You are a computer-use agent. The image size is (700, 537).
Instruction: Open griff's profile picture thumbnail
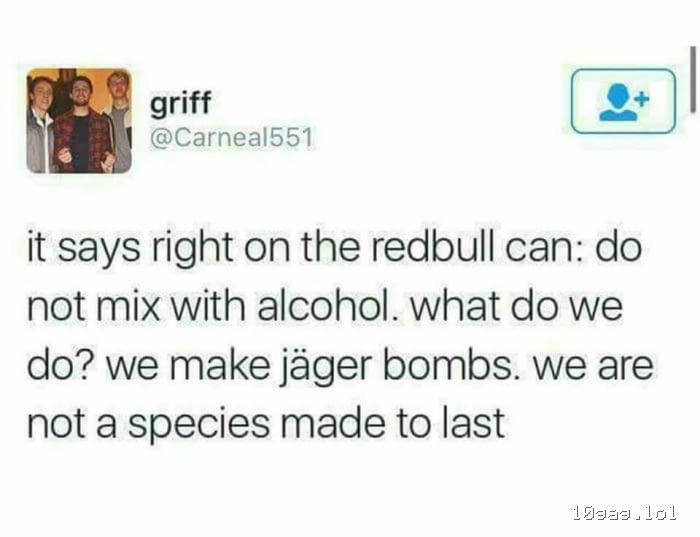point(79,121)
